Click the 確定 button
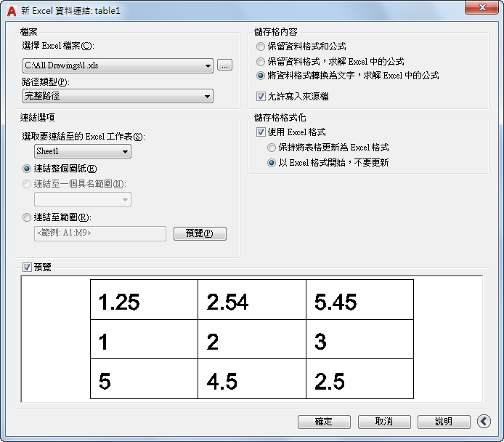The height and width of the screenshot is (442, 504). point(324,422)
